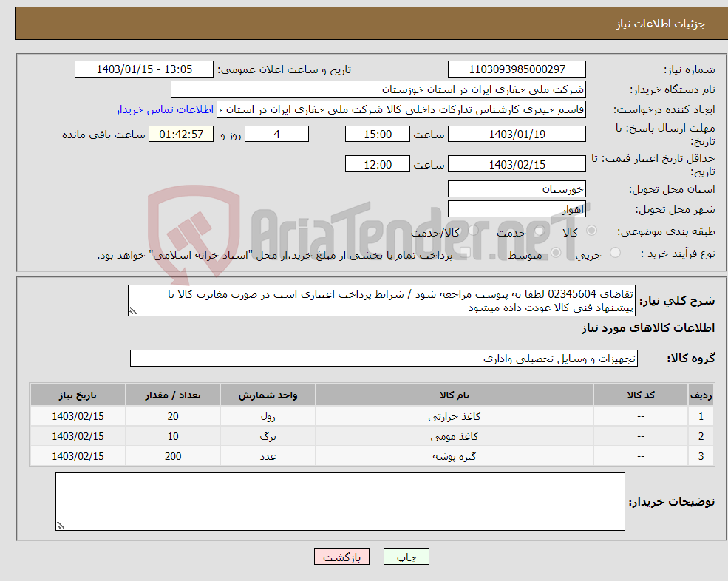
Task: Open the اطلاعات تماس خریدار link
Action: coord(164,109)
